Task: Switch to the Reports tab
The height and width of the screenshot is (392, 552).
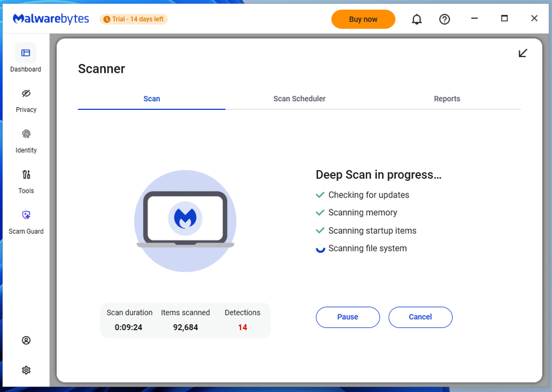Action: (447, 99)
